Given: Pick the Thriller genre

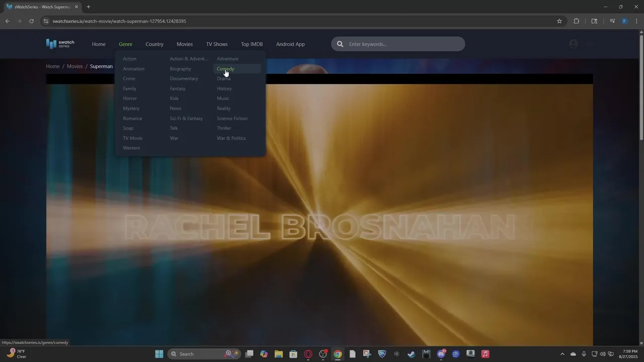Looking at the screenshot, I should 224,128.
